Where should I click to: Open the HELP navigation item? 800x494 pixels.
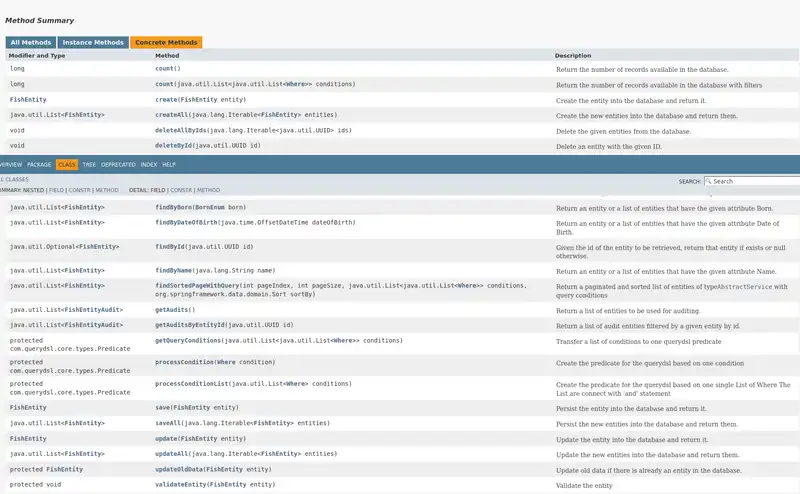[169, 164]
